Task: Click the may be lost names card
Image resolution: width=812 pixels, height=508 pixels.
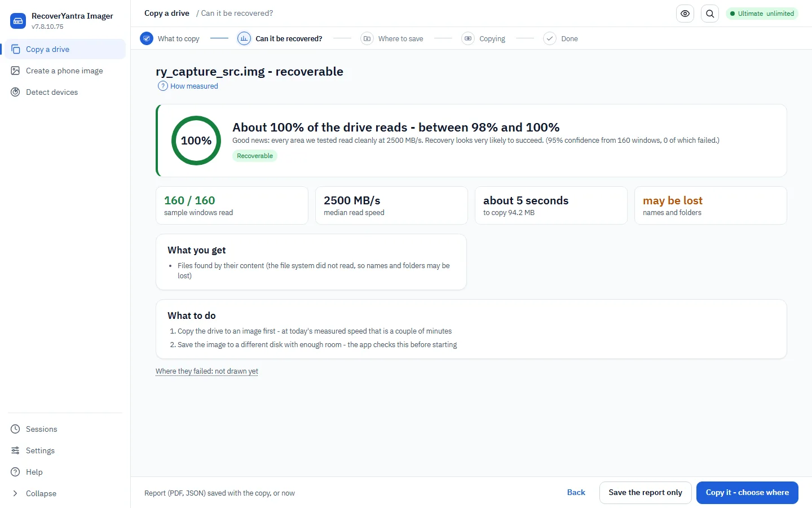Action: [710, 205]
